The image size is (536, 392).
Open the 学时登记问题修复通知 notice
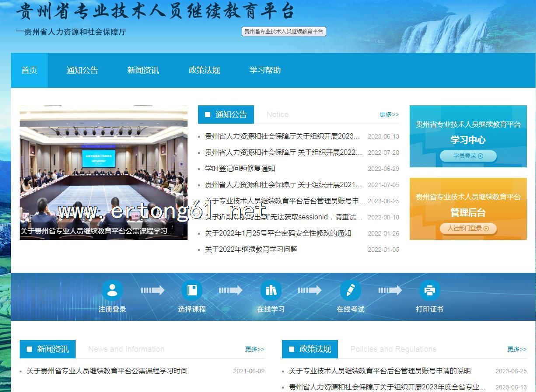point(240,169)
